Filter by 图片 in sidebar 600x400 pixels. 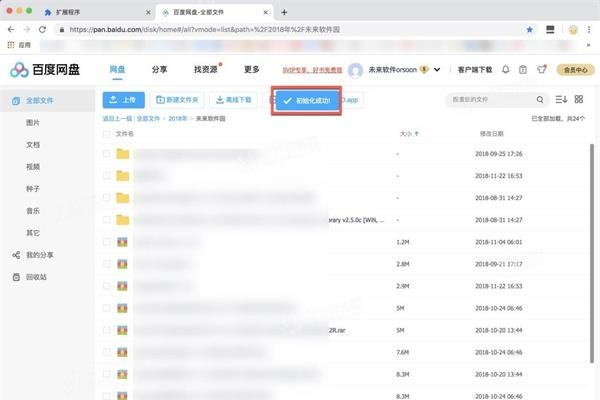(x=33, y=122)
